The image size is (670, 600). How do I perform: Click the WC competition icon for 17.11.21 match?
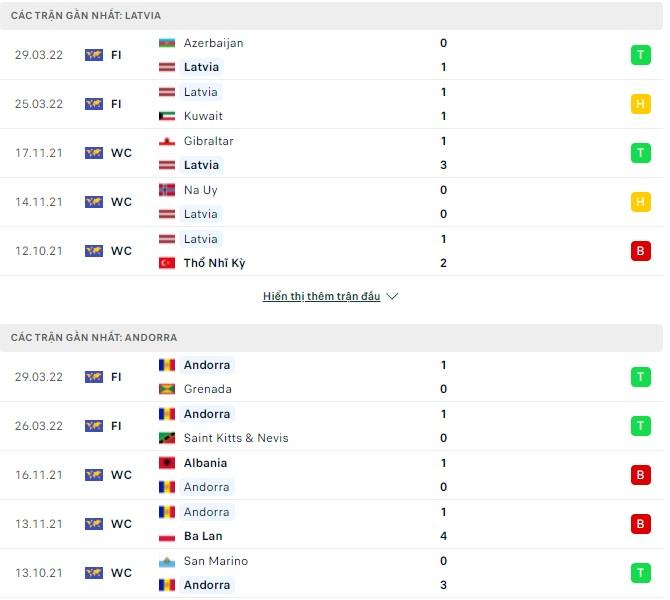pyautogui.click(x=94, y=153)
